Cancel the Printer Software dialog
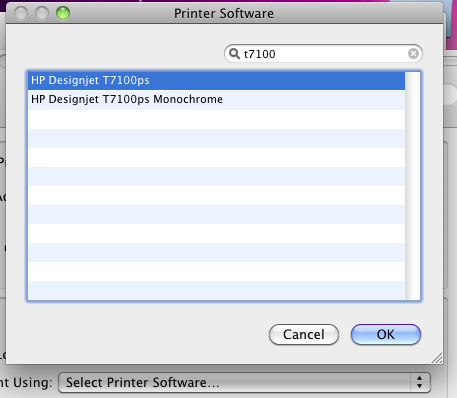 pos(304,334)
